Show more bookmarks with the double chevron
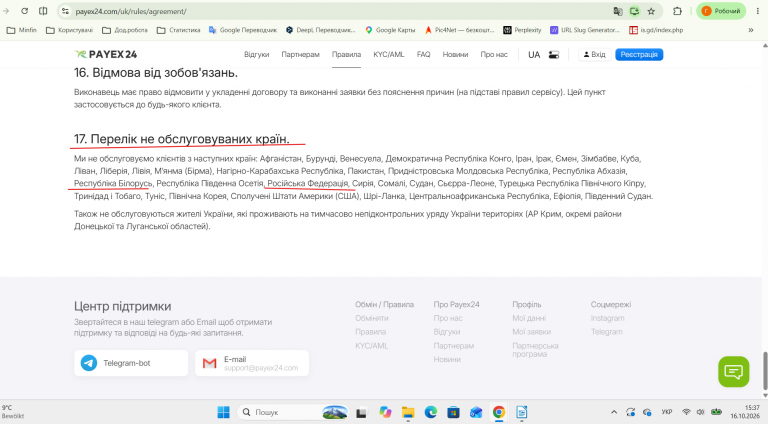Image resolution: width=768 pixels, height=424 pixels. coord(751,30)
